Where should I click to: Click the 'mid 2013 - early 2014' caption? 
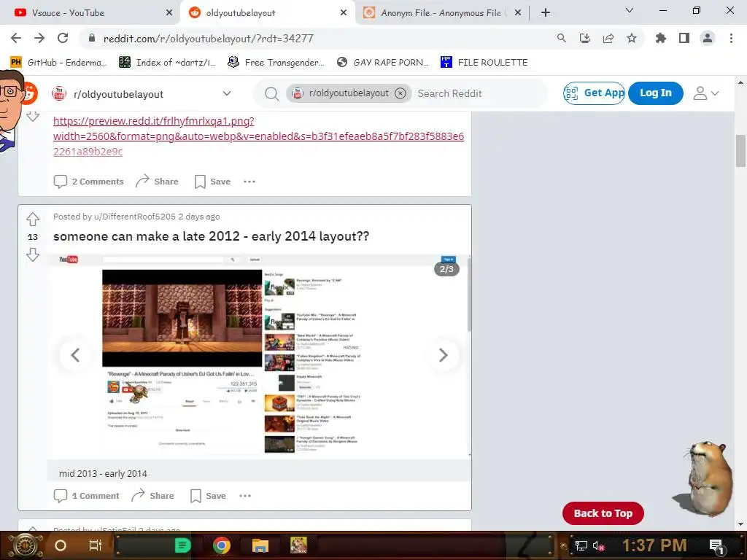coord(103,473)
